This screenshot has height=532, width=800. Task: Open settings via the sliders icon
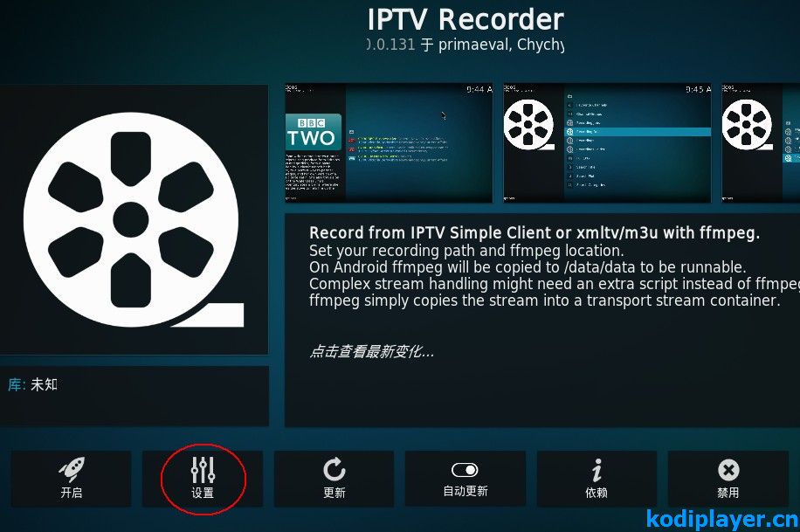point(203,470)
